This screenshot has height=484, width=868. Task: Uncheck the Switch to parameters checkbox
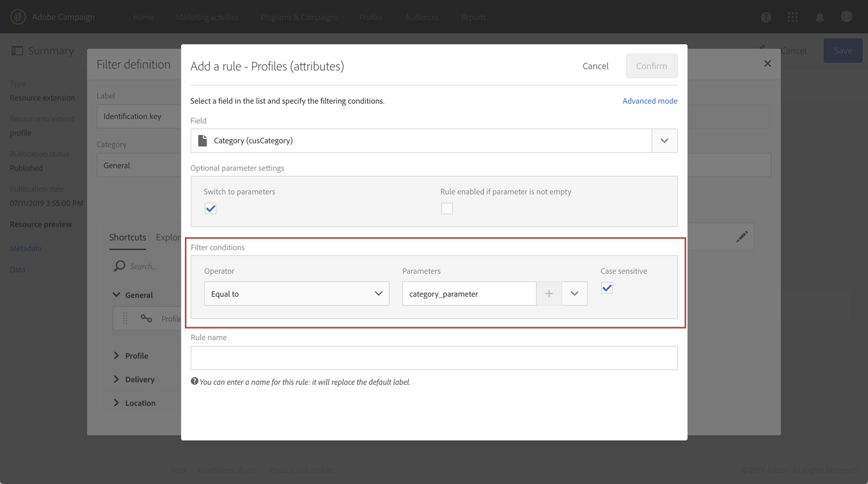tap(210, 208)
